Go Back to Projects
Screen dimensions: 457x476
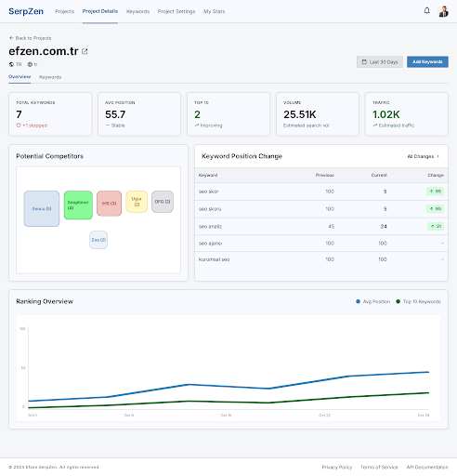pos(31,38)
